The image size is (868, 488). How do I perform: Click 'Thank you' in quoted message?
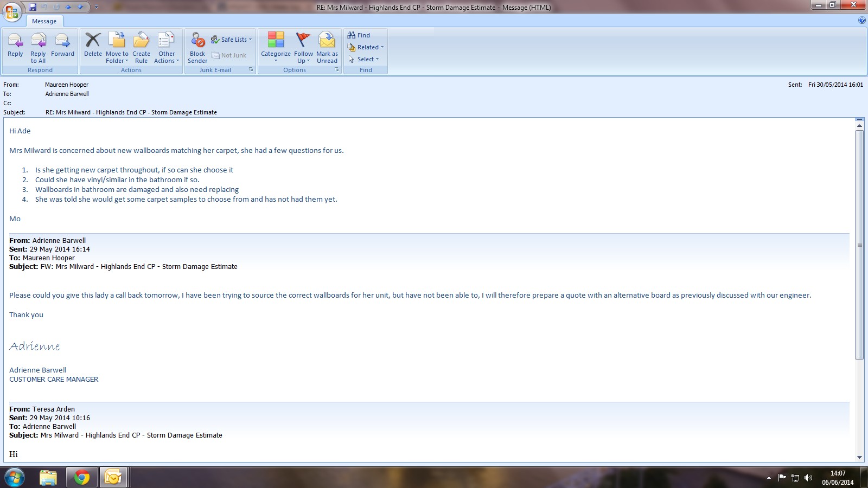pyautogui.click(x=26, y=314)
